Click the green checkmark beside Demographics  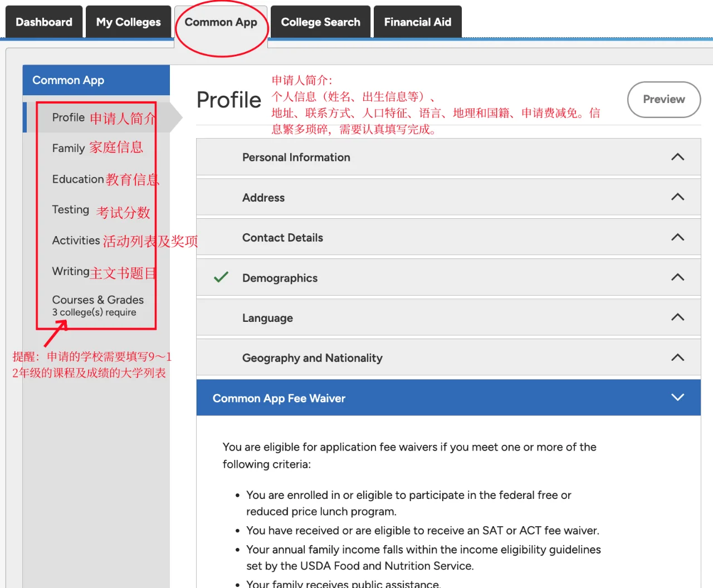coord(221,277)
